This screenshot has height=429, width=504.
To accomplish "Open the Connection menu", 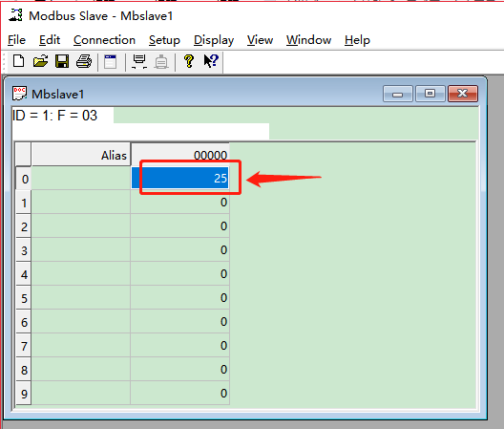I will (x=104, y=40).
